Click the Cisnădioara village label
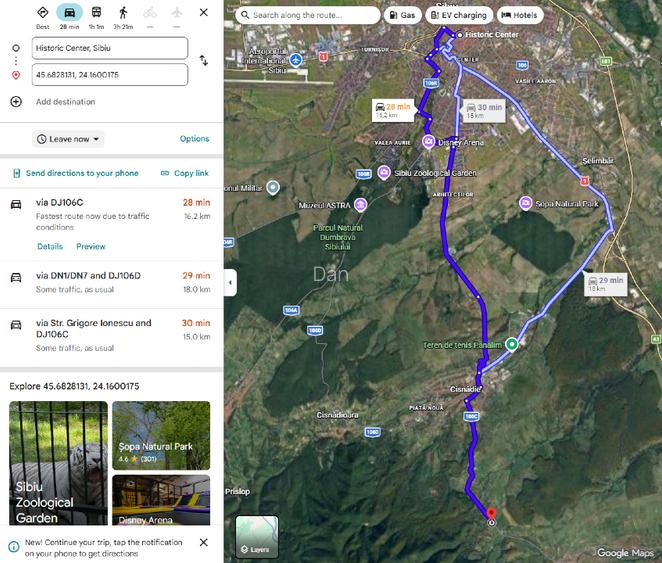Screen dimensions: 662x563 coord(338,415)
